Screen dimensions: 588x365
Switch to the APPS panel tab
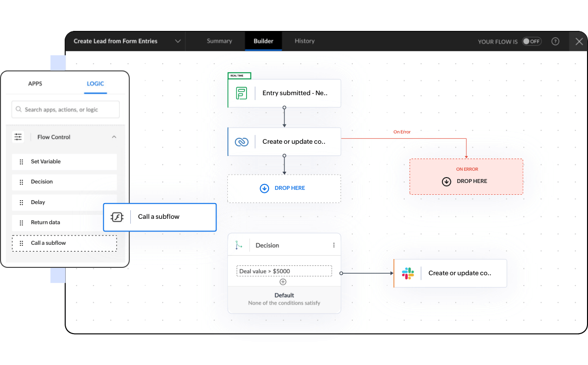35,84
